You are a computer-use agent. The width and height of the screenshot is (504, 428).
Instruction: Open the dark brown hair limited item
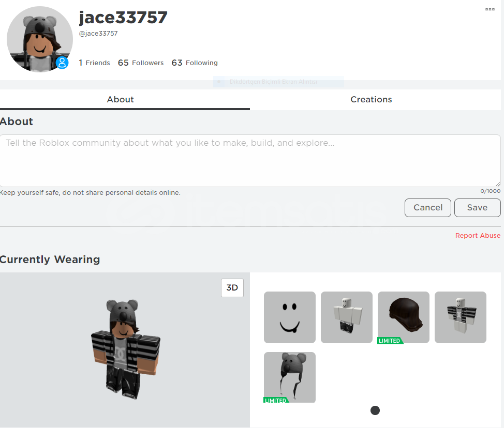(404, 317)
